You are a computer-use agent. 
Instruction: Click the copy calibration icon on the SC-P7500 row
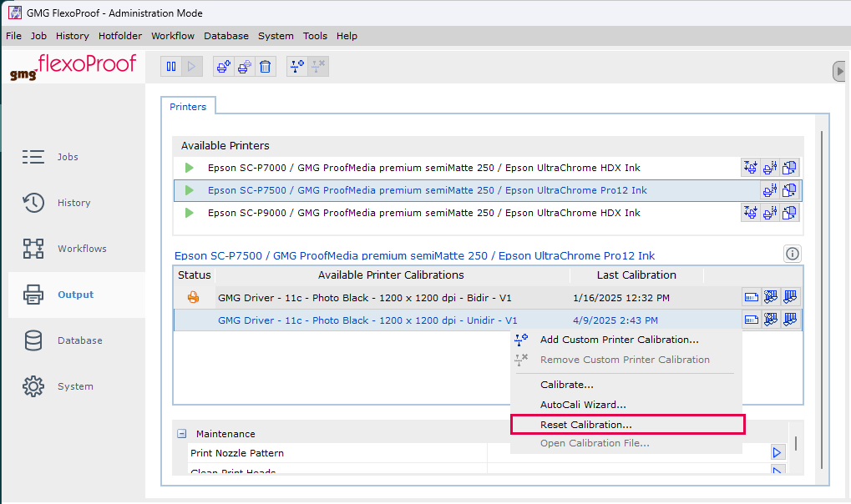pyautogui.click(x=789, y=189)
